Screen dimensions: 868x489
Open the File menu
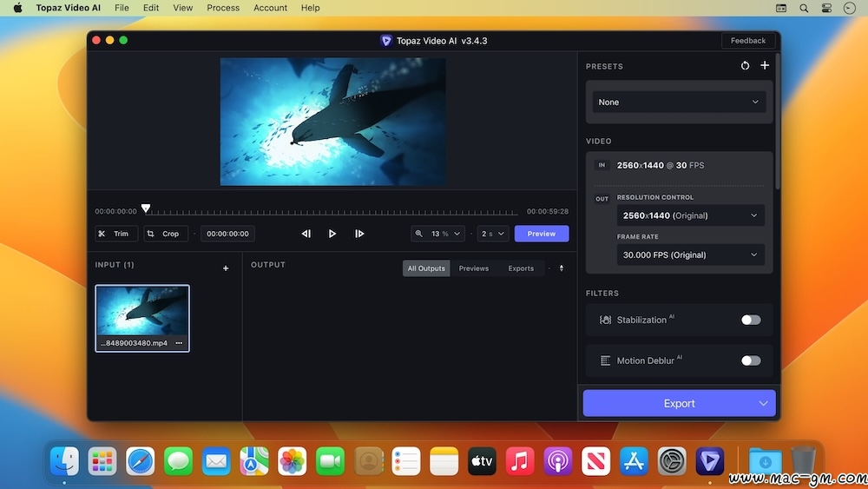coord(122,8)
